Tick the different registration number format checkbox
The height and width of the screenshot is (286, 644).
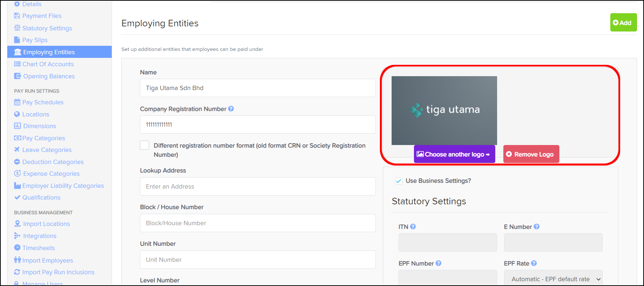[145, 145]
